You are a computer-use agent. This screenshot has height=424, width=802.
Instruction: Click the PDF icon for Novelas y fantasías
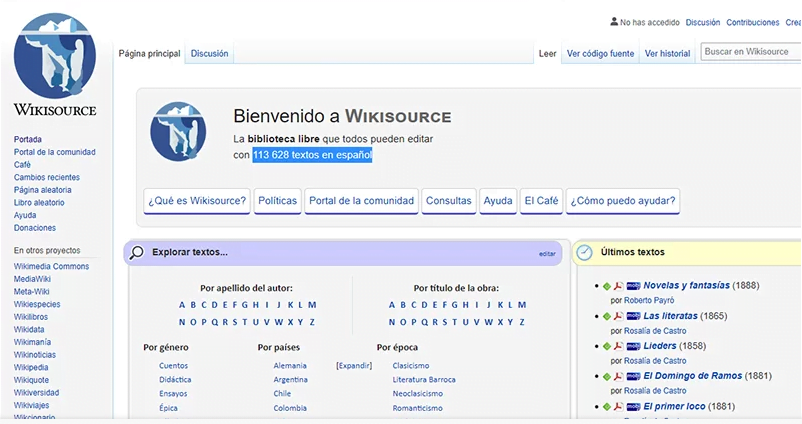(x=618, y=285)
